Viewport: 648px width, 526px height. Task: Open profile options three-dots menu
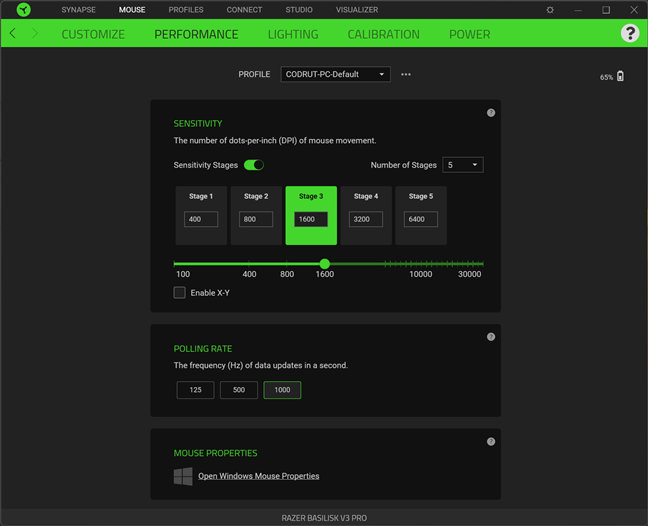click(x=406, y=74)
